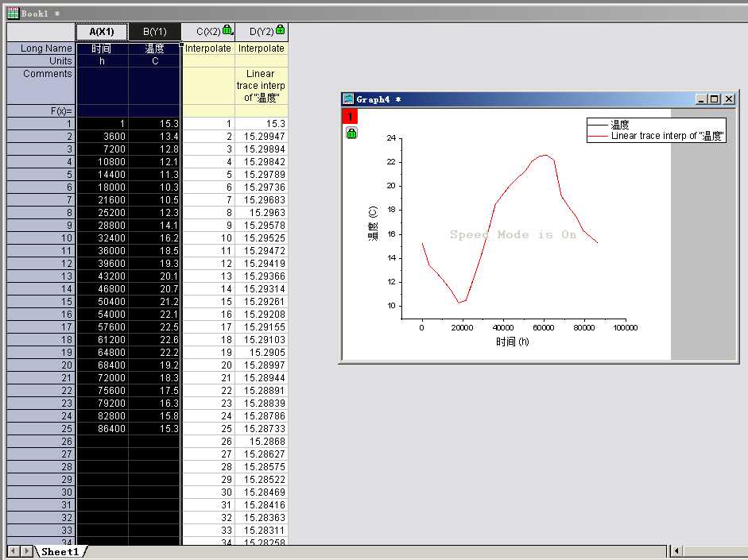The height and width of the screenshot is (560, 748).
Task: Select the interpolated cell 15.28311
Action: click(x=262, y=531)
